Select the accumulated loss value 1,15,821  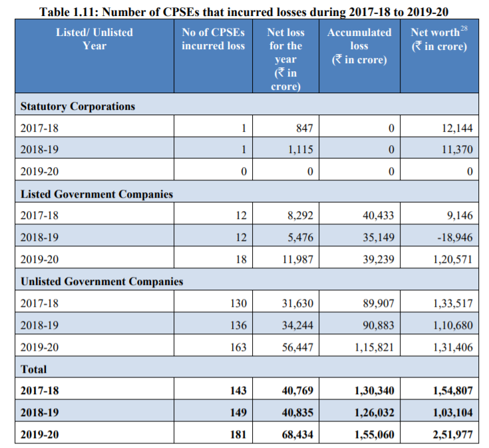[373, 347]
